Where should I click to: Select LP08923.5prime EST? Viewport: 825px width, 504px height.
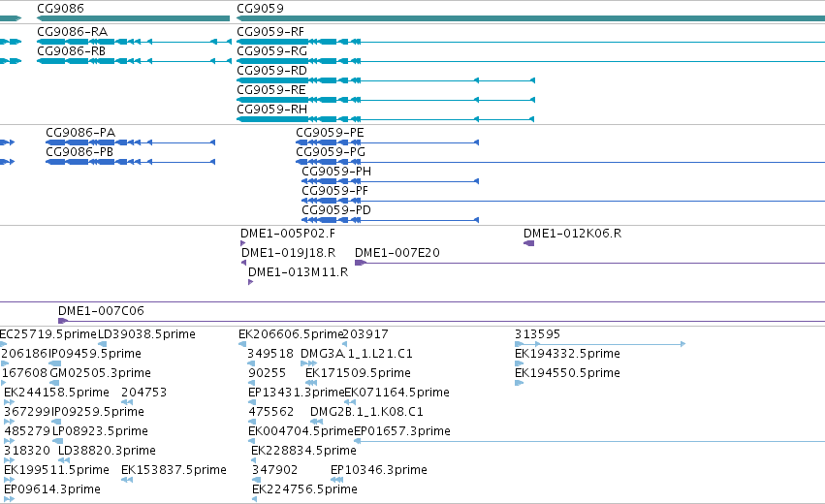pyautogui.click(x=100, y=431)
